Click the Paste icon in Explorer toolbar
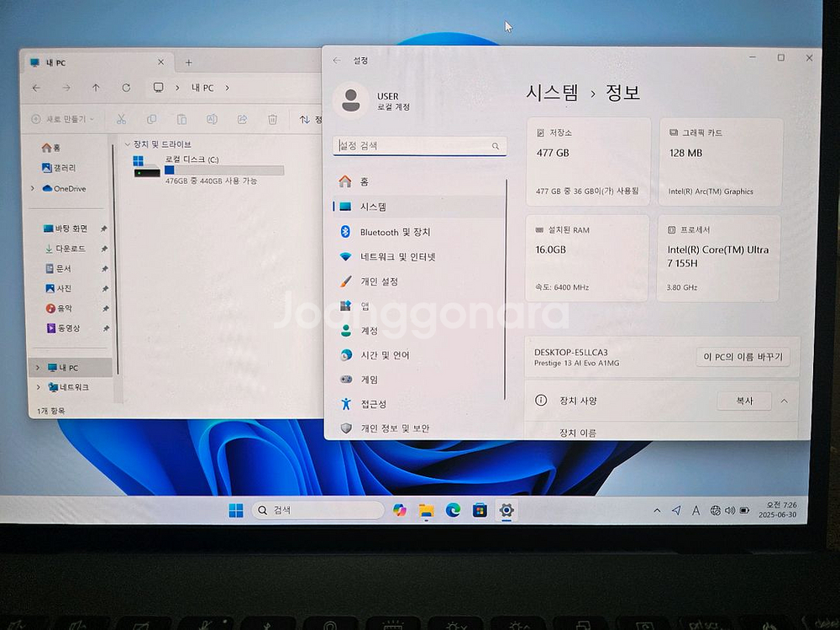The height and width of the screenshot is (630, 840). pos(181,119)
